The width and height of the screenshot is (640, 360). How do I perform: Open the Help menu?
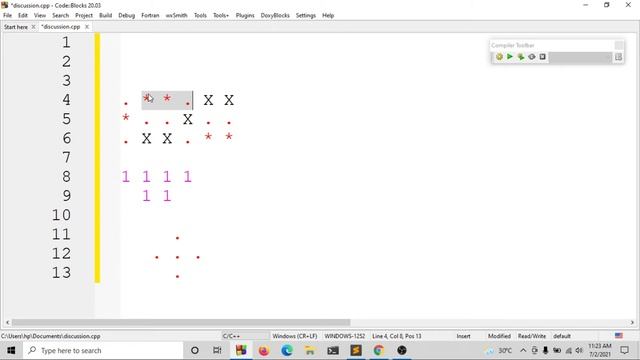(328, 16)
